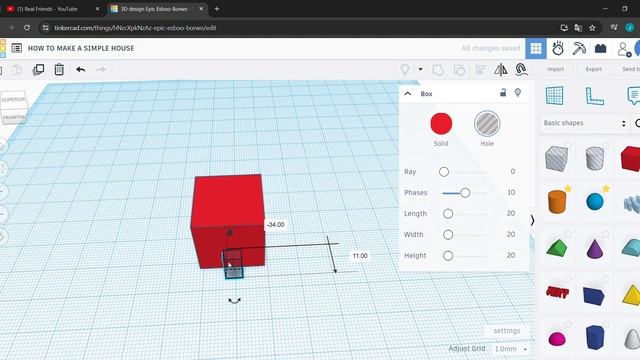Invite collaborators with the person icon
This screenshot has height=360, width=640.
pos(624,49)
